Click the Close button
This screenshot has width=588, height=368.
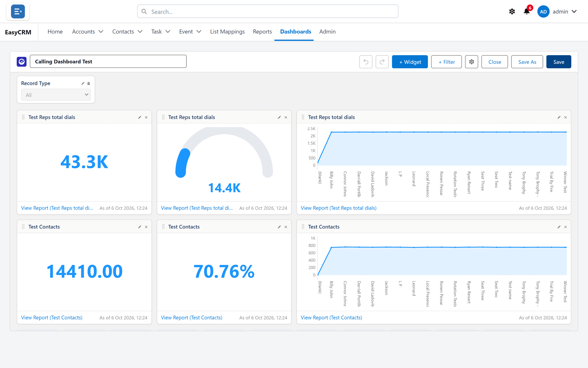pos(494,62)
